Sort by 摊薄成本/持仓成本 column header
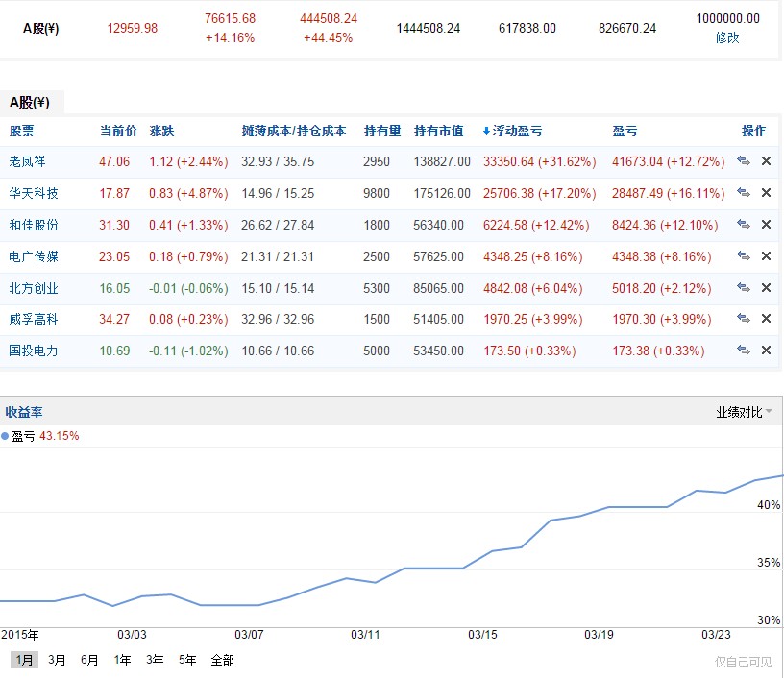 tap(293, 131)
